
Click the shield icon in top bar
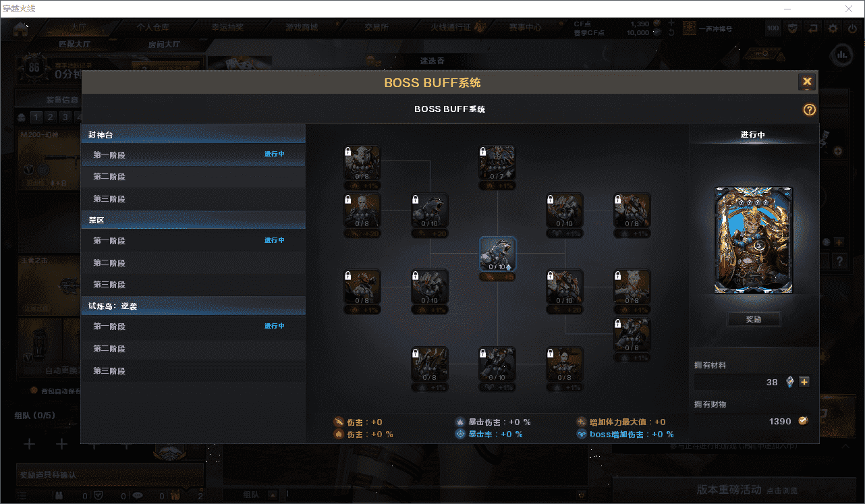pos(793,28)
